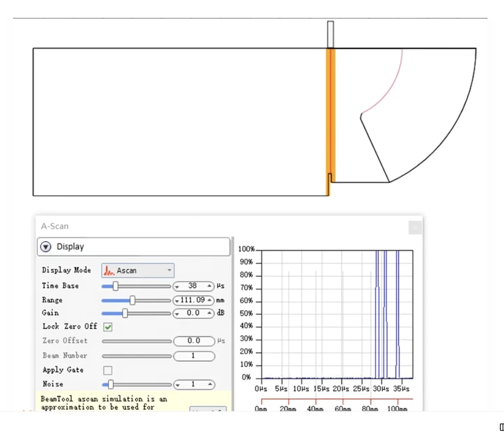Decrease Range value with down arrow

coord(177,301)
